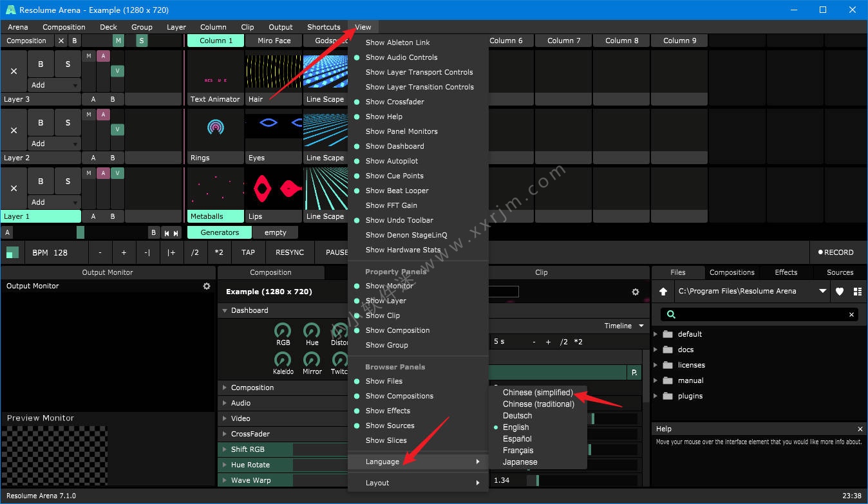Click the BPM tempo beat indicator

pos(13,252)
